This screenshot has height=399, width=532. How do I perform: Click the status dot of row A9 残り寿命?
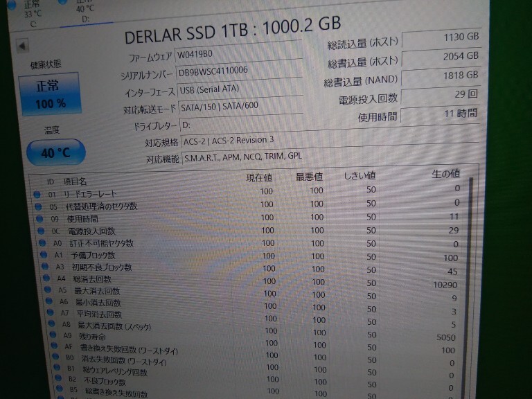pyautogui.click(x=53, y=335)
